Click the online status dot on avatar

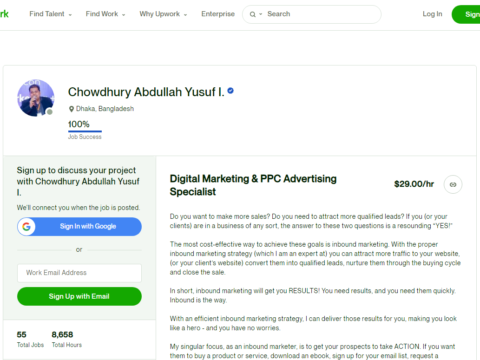[x=50, y=112]
